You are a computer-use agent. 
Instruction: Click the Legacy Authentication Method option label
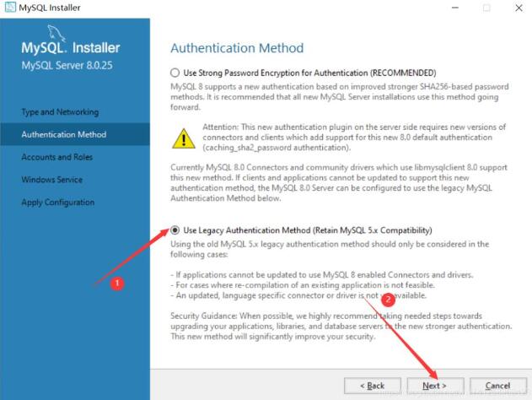click(308, 230)
